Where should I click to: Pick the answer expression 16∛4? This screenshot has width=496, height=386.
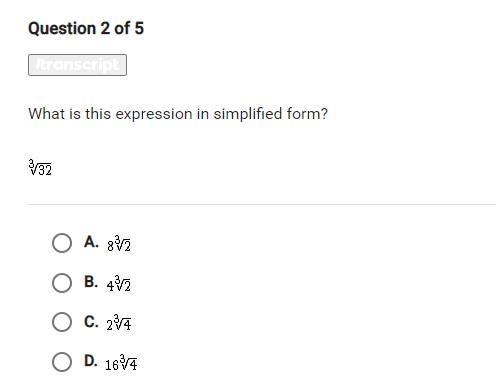coord(121,362)
